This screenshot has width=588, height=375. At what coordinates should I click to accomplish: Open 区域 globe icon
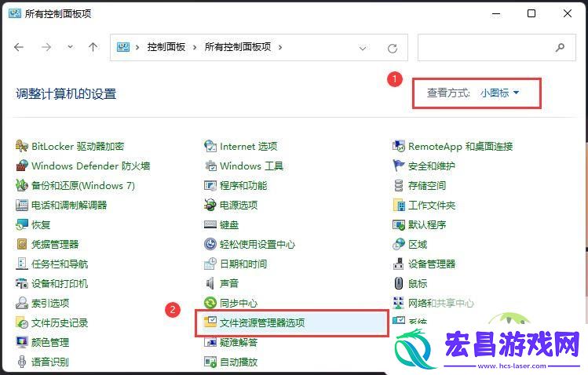point(399,244)
